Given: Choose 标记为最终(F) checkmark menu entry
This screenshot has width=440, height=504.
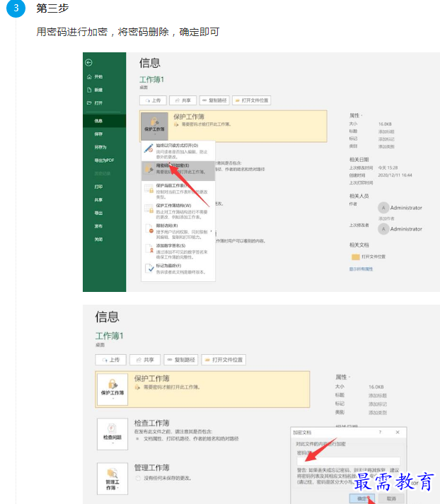Looking at the screenshot, I should pyautogui.click(x=178, y=269).
